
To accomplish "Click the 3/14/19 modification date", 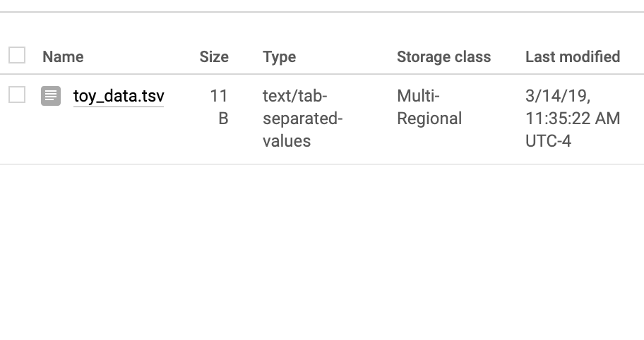I will (558, 96).
